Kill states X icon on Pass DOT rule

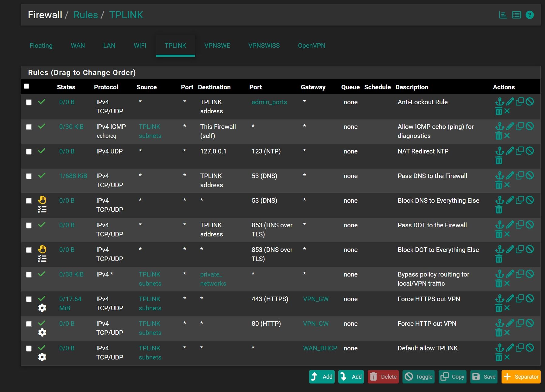tap(507, 234)
